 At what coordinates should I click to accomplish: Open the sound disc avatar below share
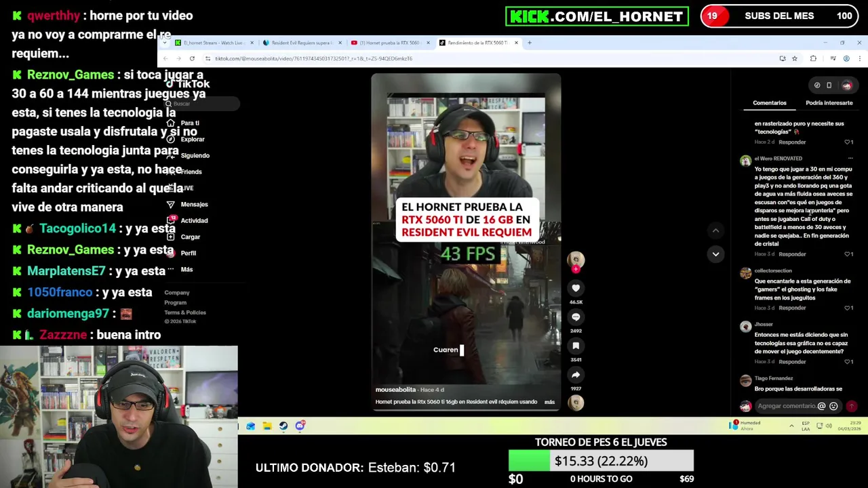tap(576, 403)
